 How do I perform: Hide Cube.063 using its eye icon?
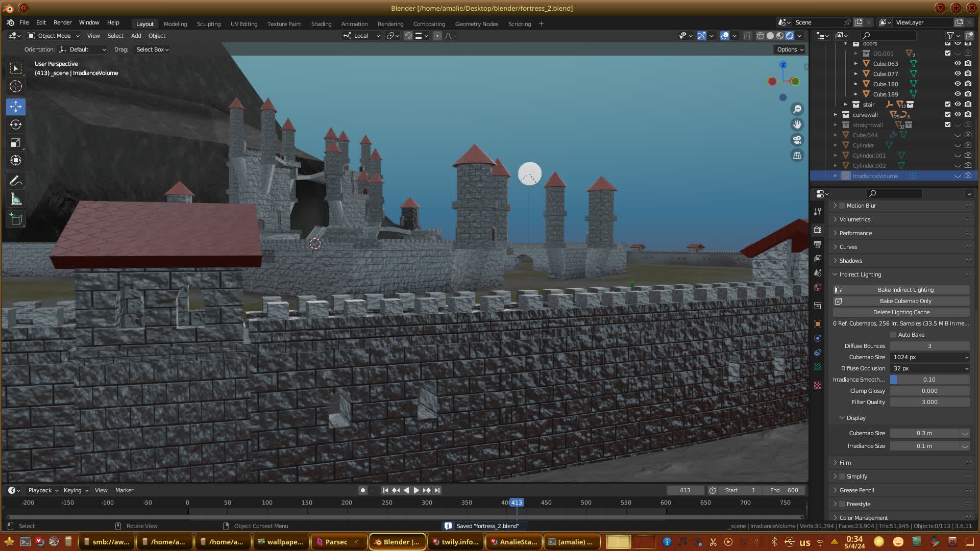[958, 64]
